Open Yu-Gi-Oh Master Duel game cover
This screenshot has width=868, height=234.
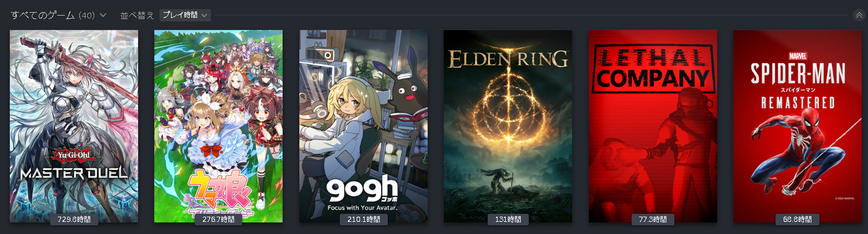click(x=74, y=126)
